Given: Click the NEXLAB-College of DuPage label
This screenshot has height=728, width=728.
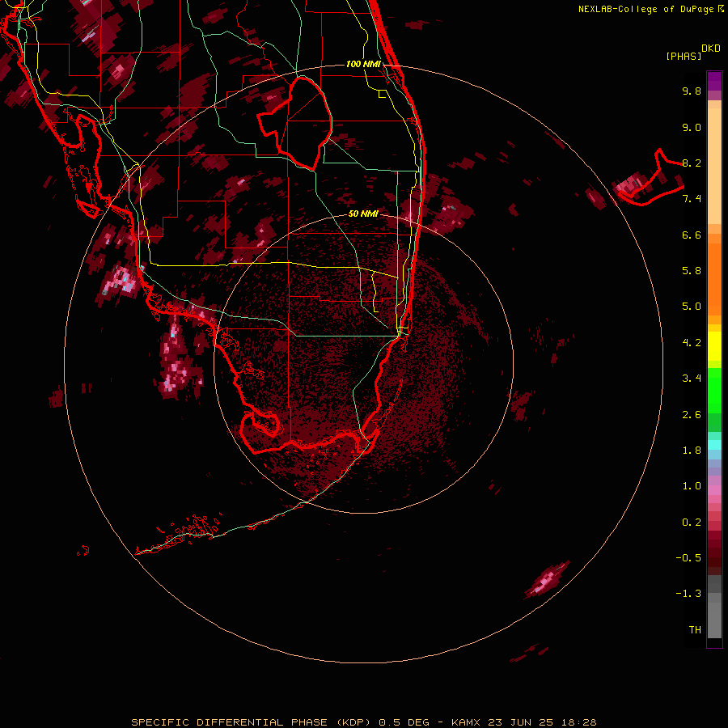Looking at the screenshot, I should tap(645, 9).
